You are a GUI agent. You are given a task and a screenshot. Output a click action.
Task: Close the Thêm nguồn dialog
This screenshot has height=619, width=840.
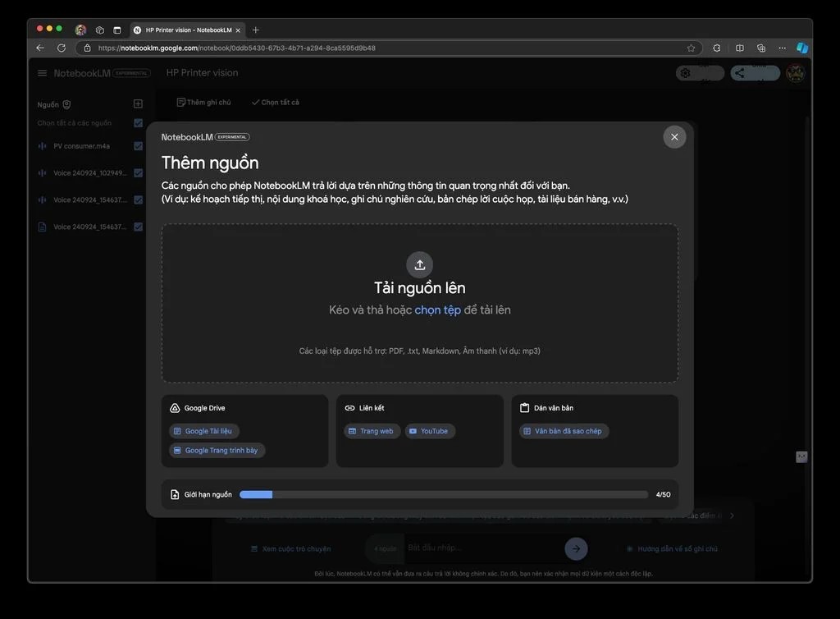click(x=674, y=137)
